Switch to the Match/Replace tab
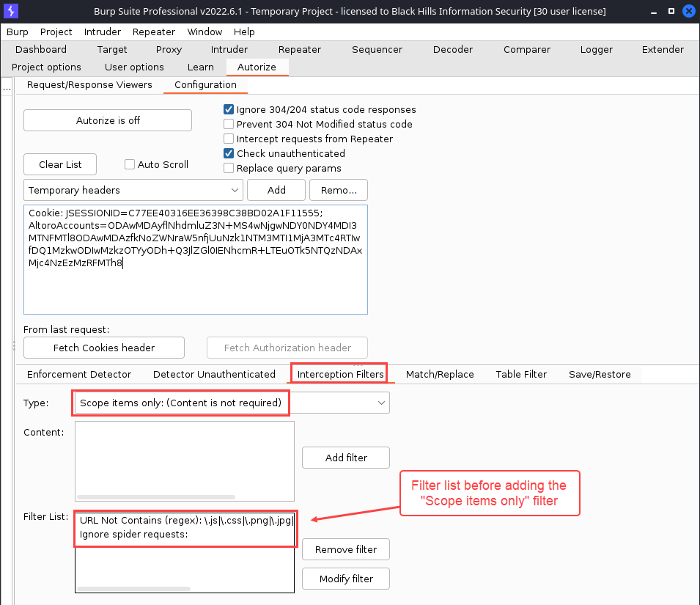 [x=440, y=375]
